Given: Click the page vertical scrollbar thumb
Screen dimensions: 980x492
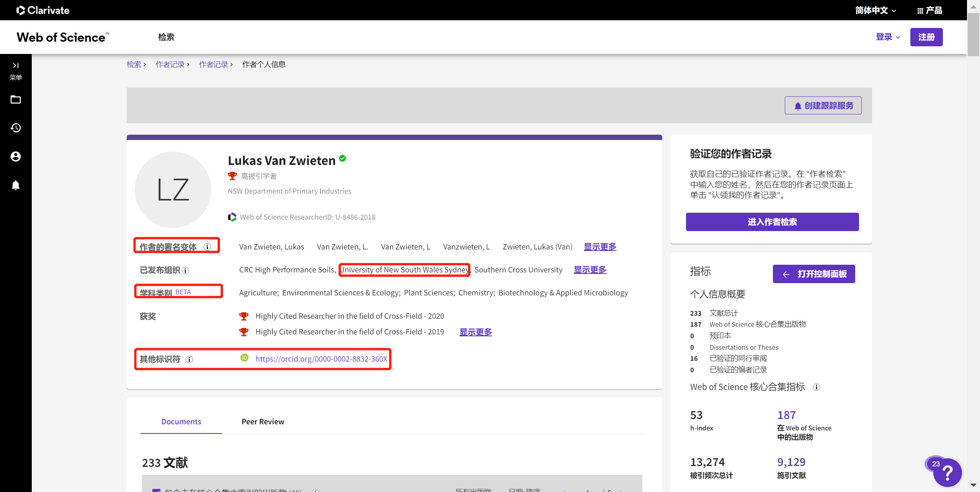Looking at the screenshot, I should (x=973, y=34).
